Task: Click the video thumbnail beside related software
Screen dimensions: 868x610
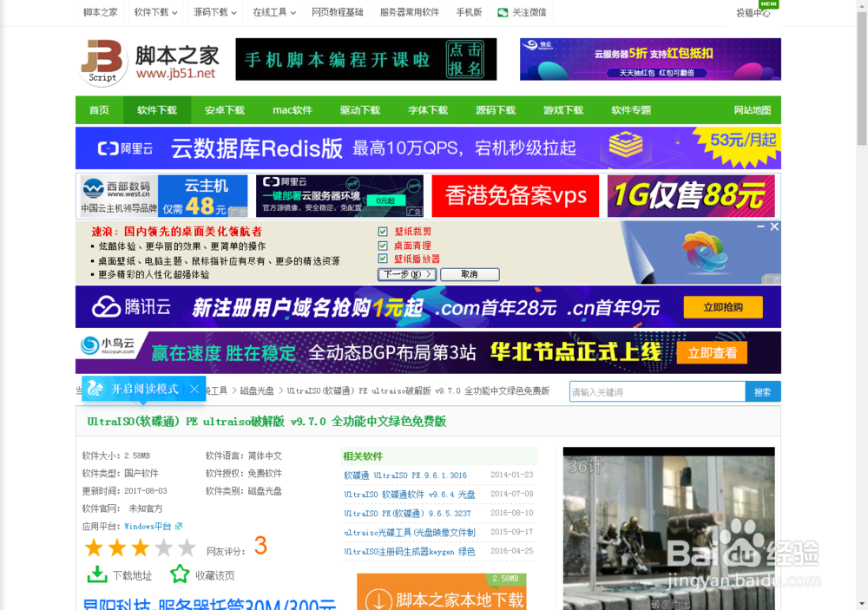Action: click(668, 528)
